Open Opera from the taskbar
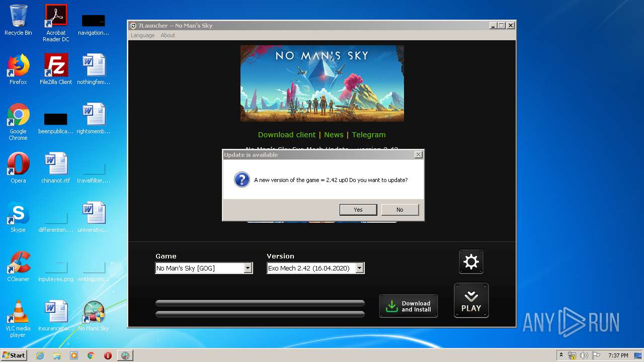644x362 pixels. [108, 355]
